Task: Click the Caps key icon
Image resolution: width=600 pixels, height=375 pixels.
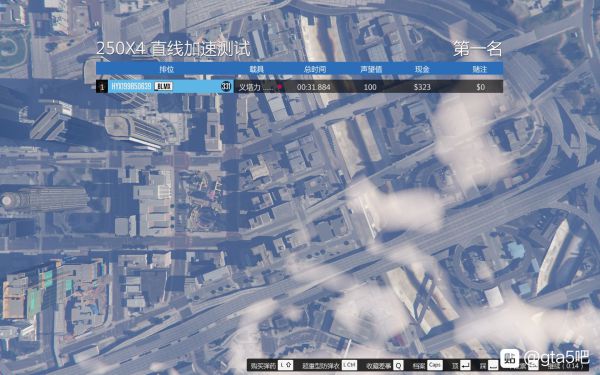Action: [435, 365]
